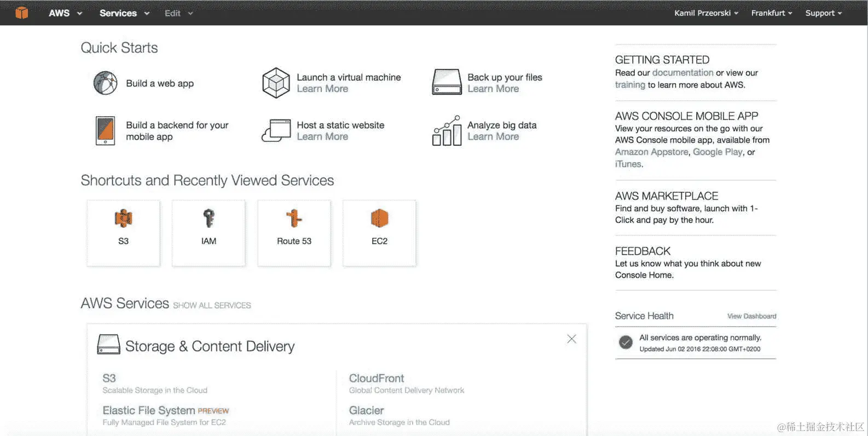Click the Launch a virtual machine text

click(349, 77)
